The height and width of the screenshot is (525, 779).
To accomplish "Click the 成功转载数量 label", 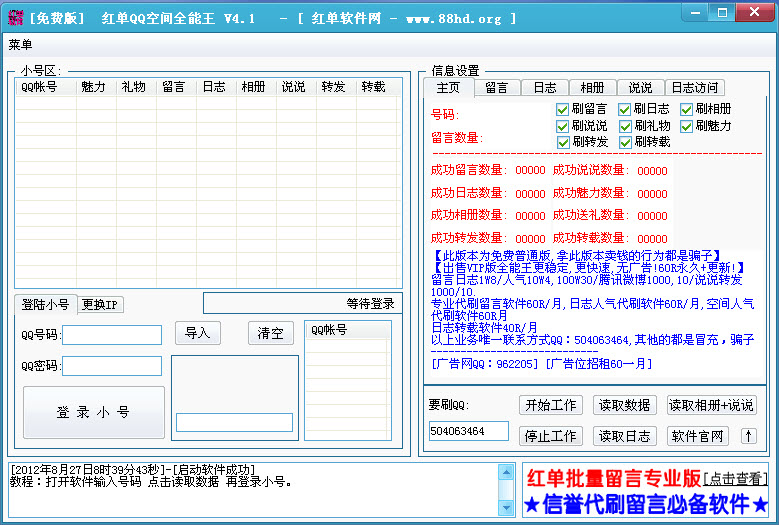I will [591, 238].
